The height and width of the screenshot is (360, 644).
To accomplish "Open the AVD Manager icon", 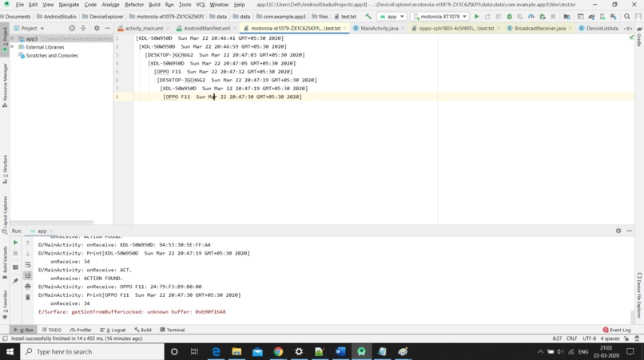I will pyautogui.click(x=602, y=17).
